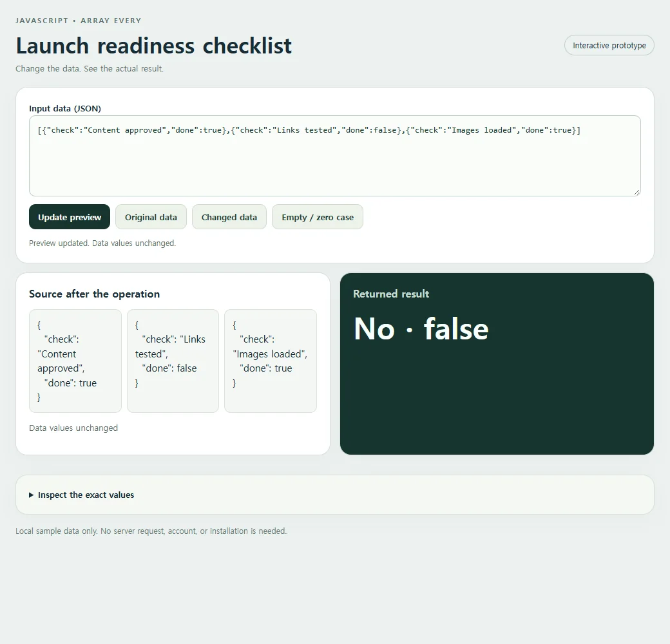Click the Update preview button
This screenshot has width=670, height=644.
[70, 217]
